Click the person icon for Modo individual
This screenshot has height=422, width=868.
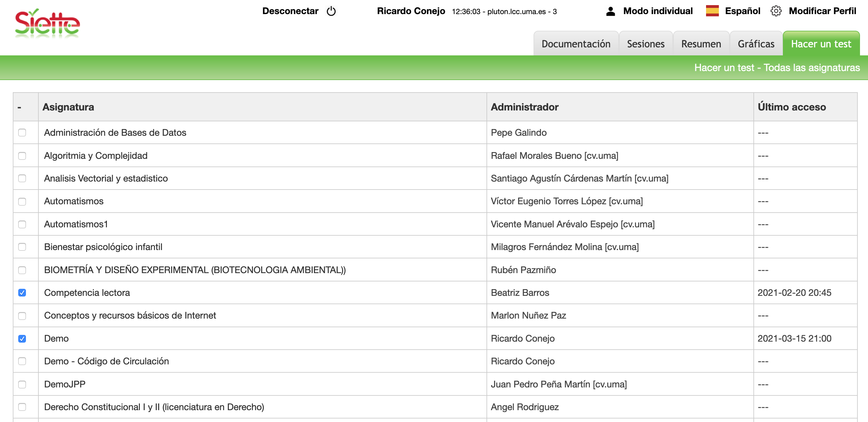point(610,12)
